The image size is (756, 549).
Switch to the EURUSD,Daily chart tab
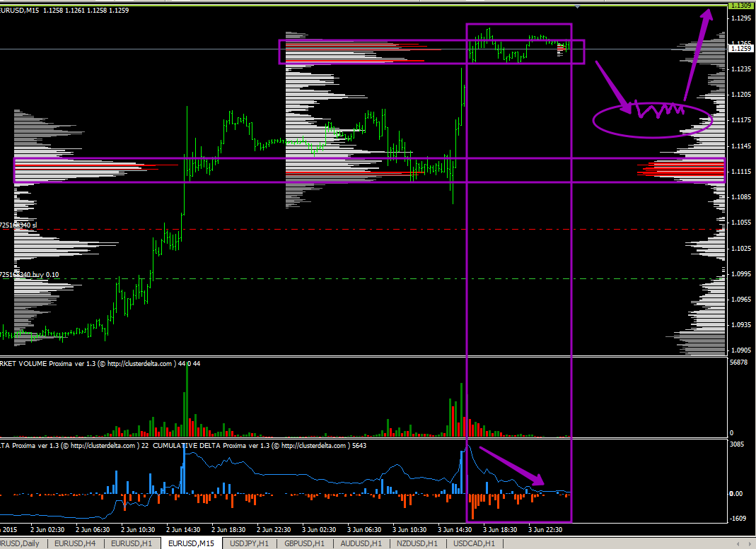coord(21,543)
